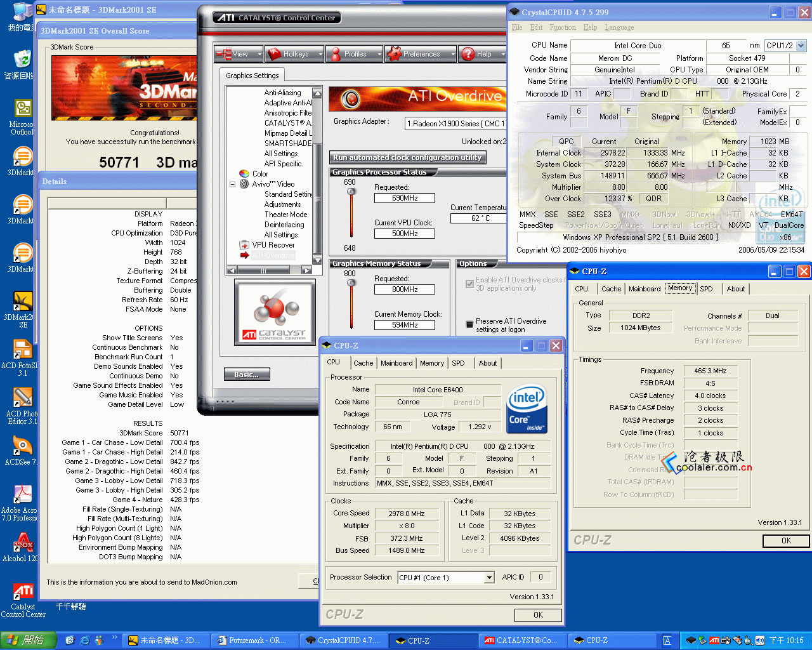Click the up arrow of settings tree scrollbar
Screen dimensions: 812x650
click(317, 93)
